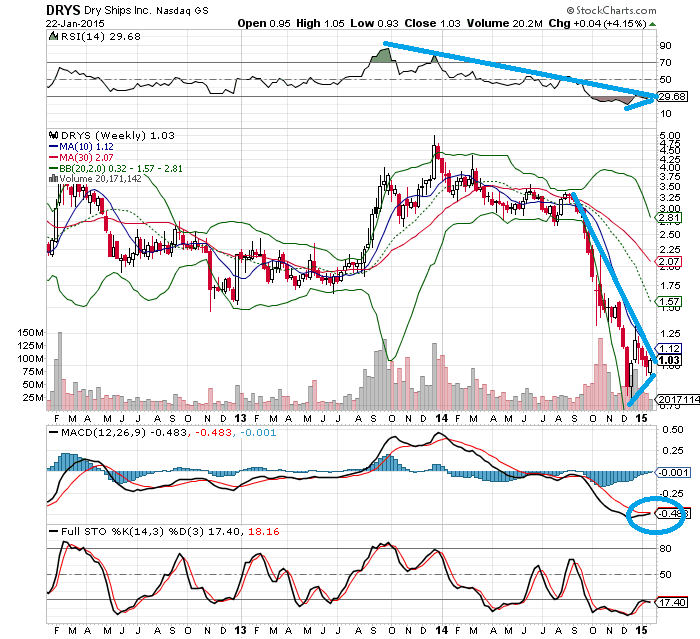Click the candlestick icon beside DRYS (Weekly)
The height and width of the screenshot is (639, 700).
point(54,135)
